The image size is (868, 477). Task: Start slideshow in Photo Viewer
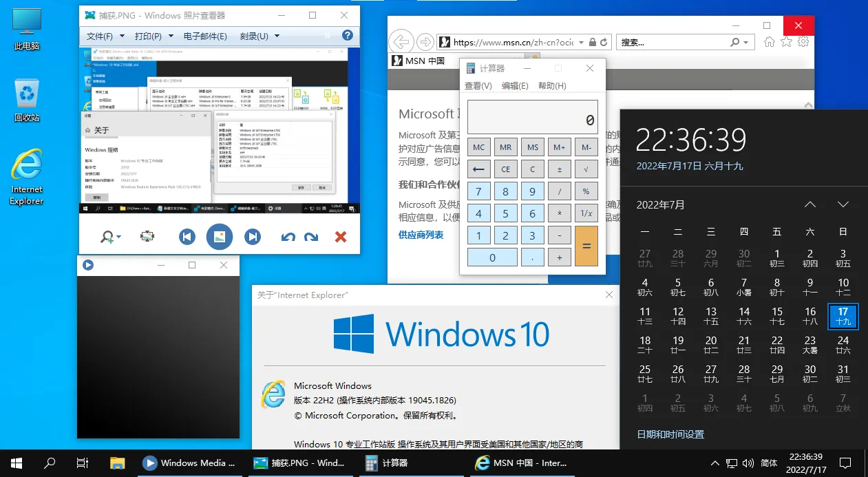click(x=220, y=237)
